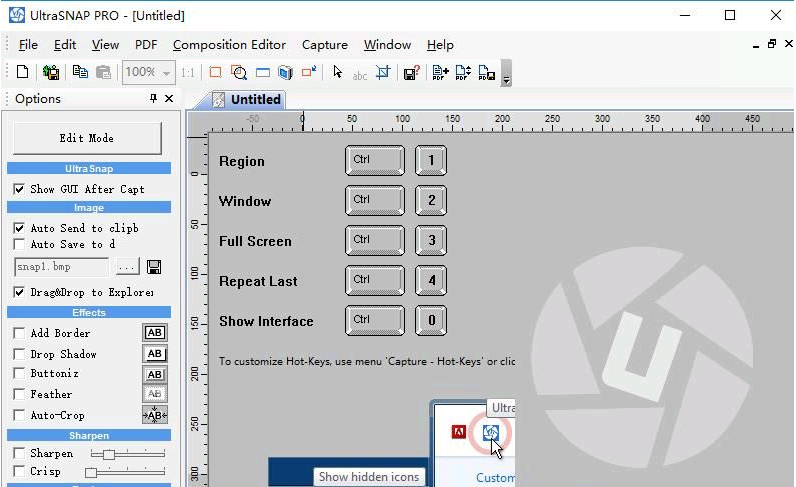Enable the Buttonize checkbox
Viewport: 796px width, 487px height.
pos(19,373)
